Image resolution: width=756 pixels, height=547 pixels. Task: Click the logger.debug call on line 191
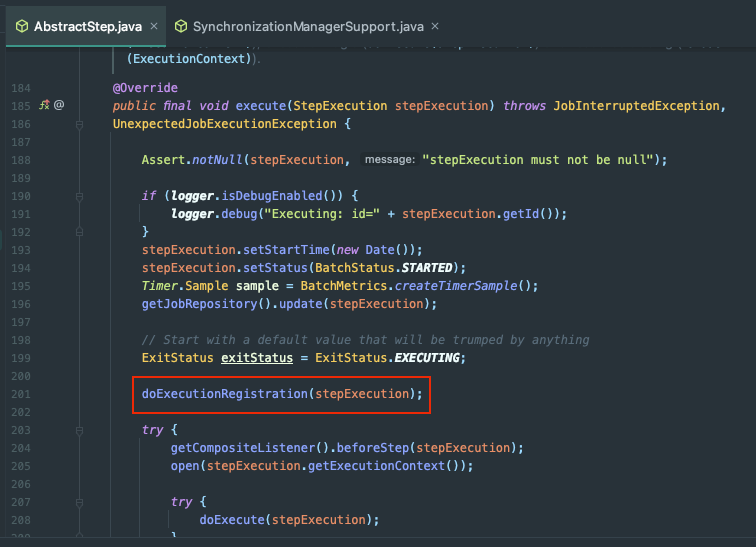214,214
